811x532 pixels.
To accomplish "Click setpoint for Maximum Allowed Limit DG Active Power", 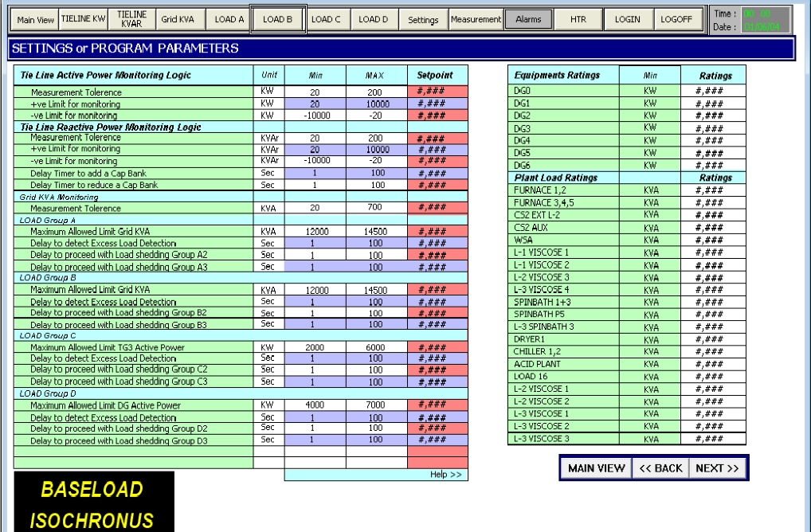I will 437,405.
